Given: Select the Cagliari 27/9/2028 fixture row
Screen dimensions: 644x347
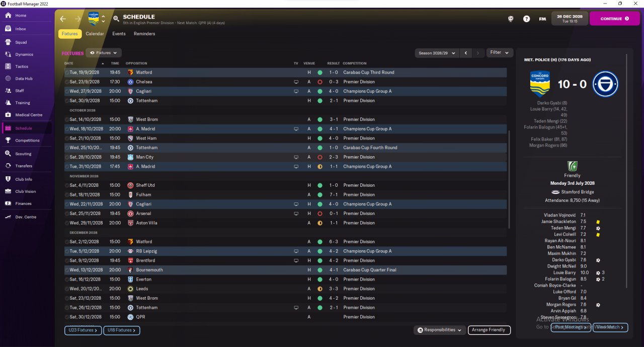Looking at the screenshot, I should (285, 91).
